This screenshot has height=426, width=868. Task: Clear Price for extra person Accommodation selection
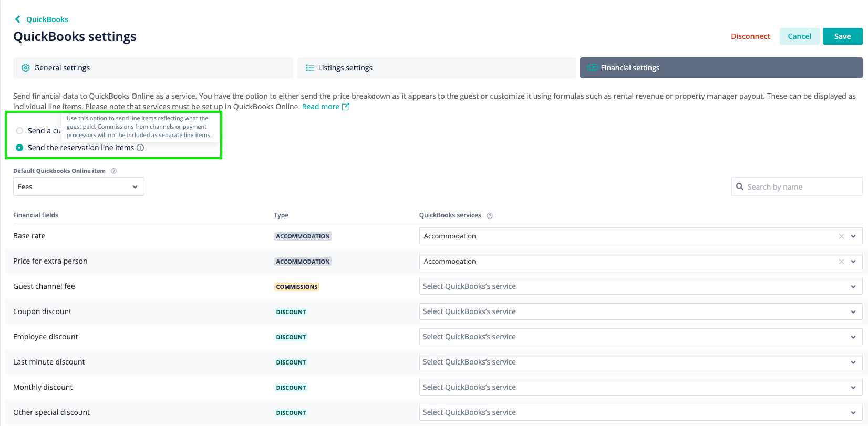tap(841, 262)
